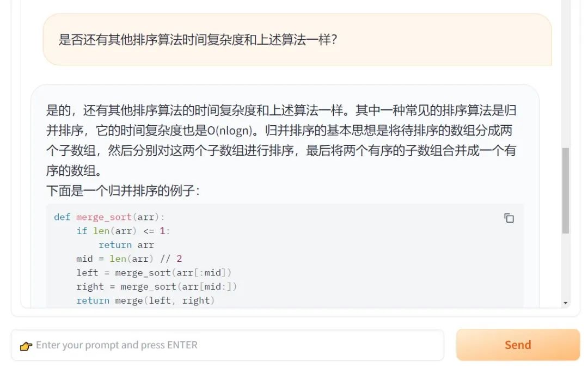Image resolution: width=588 pixels, height=368 pixels.
Task: Click the "return arr" code line
Action: (x=126, y=245)
